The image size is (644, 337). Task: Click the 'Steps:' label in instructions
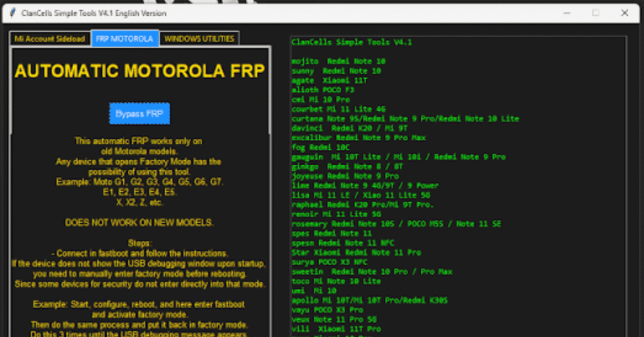(140, 243)
